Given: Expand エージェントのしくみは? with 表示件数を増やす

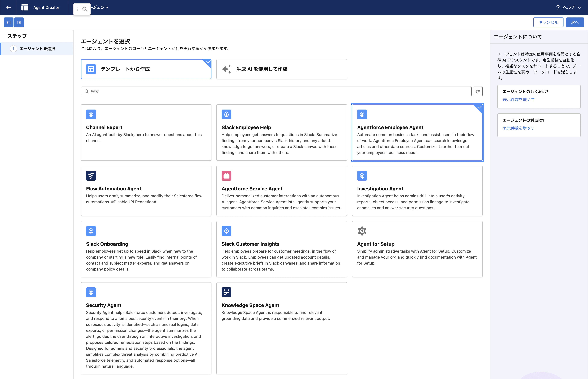Looking at the screenshot, I should (x=518, y=100).
